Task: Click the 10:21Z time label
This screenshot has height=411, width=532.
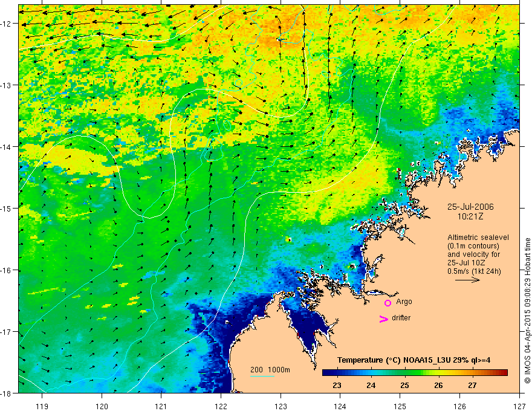Action: (470, 217)
